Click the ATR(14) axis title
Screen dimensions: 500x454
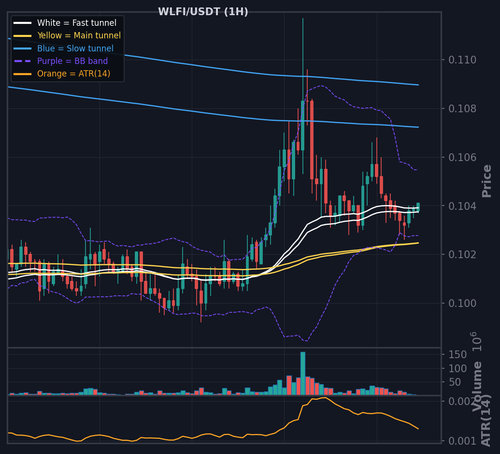click(x=486, y=421)
